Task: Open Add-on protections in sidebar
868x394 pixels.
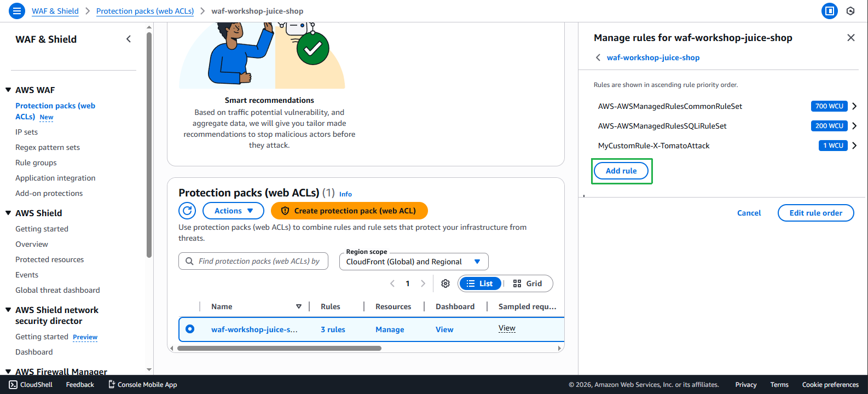Action: (49, 193)
